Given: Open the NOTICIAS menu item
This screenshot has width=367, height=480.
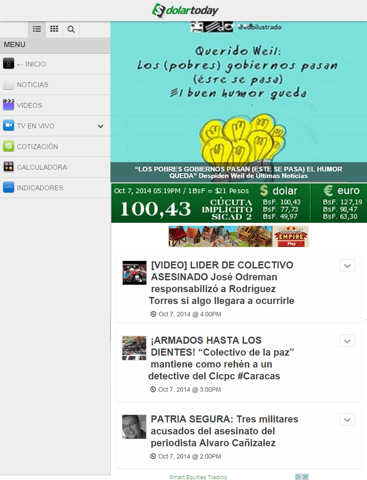Looking at the screenshot, I should [x=55, y=85].
